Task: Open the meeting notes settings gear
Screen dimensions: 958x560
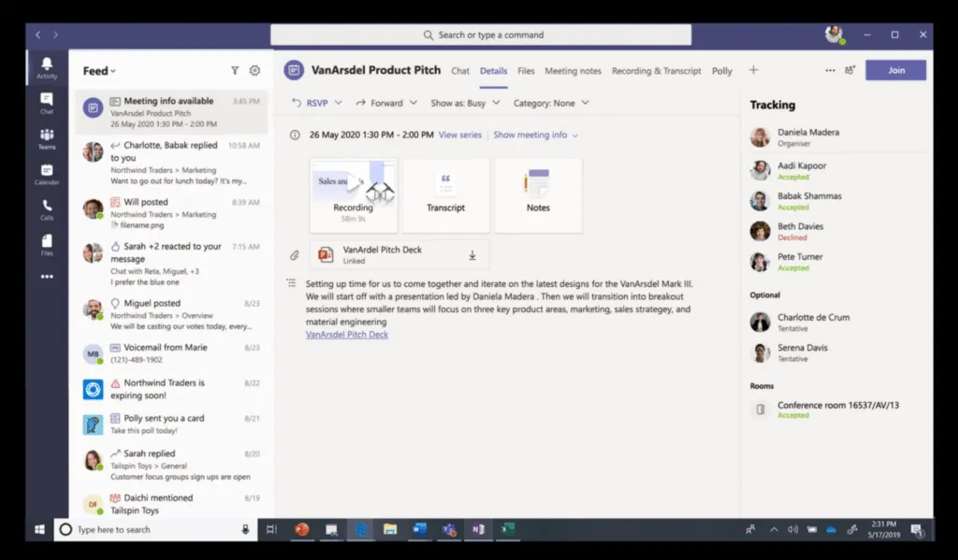Action: tap(254, 70)
